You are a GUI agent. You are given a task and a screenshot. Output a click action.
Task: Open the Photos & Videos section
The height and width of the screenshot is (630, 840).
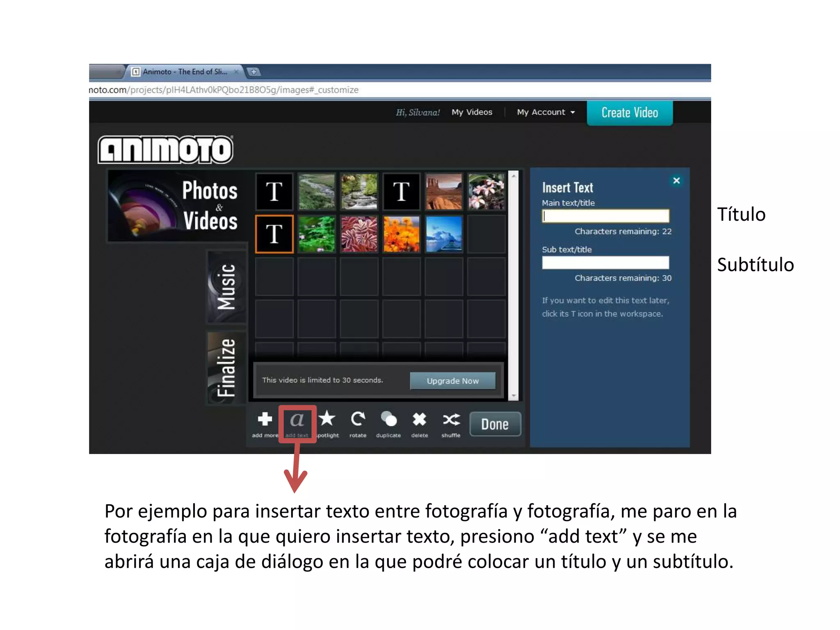[x=176, y=206]
